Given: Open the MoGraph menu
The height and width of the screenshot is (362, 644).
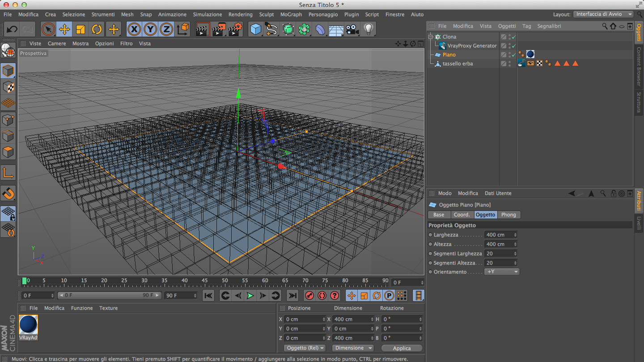Looking at the screenshot, I should pos(291,14).
